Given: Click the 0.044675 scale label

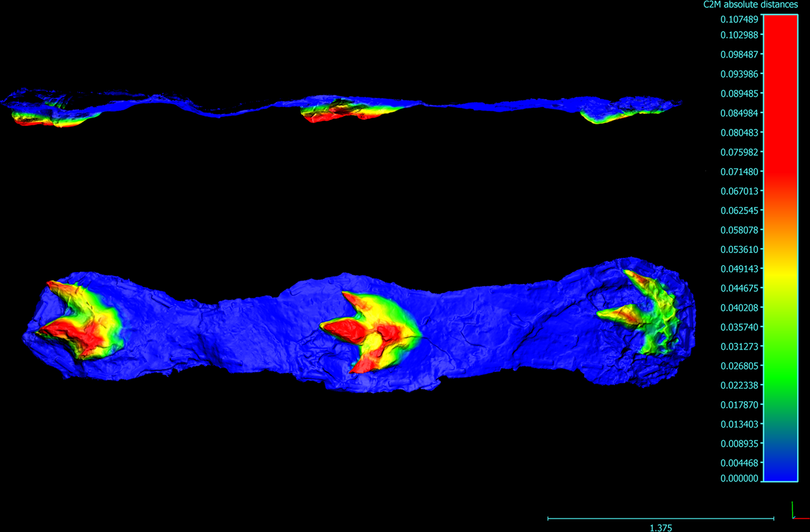Looking at the screenshot, I should point(739,288).
